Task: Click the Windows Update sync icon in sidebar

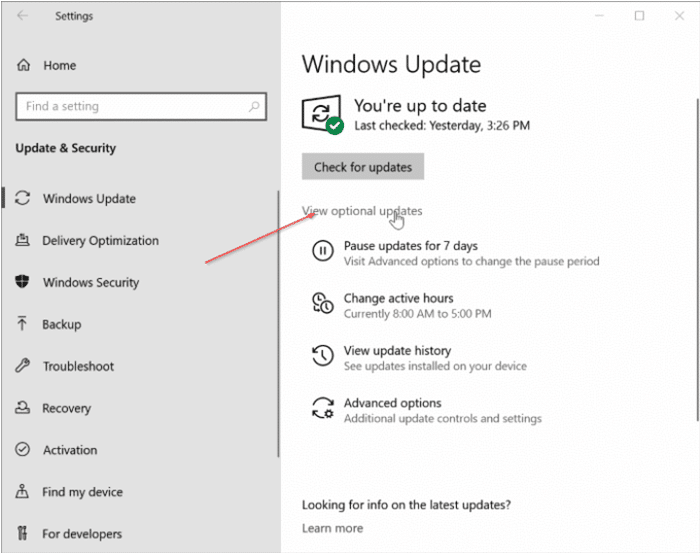Action: coord(23,198)
